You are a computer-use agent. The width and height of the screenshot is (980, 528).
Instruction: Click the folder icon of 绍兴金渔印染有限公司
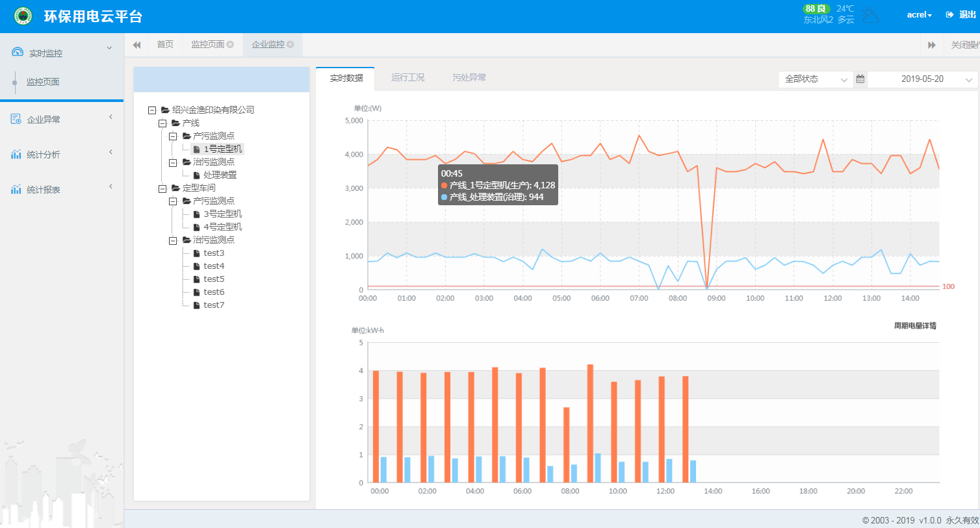tap(165, 110)
